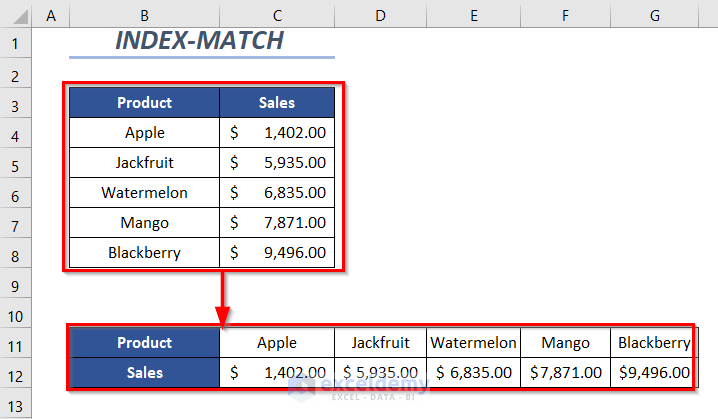Select the Blackberry cell in column B

click(x=145, y=253)
